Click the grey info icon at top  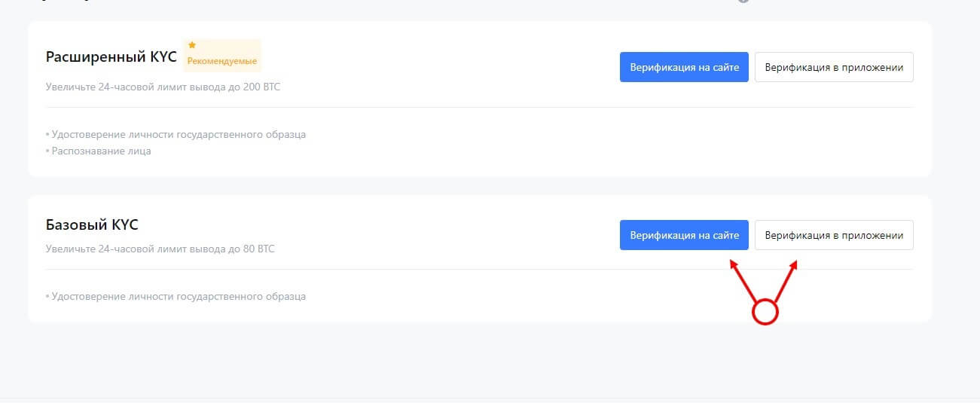(x=743, y=2)
